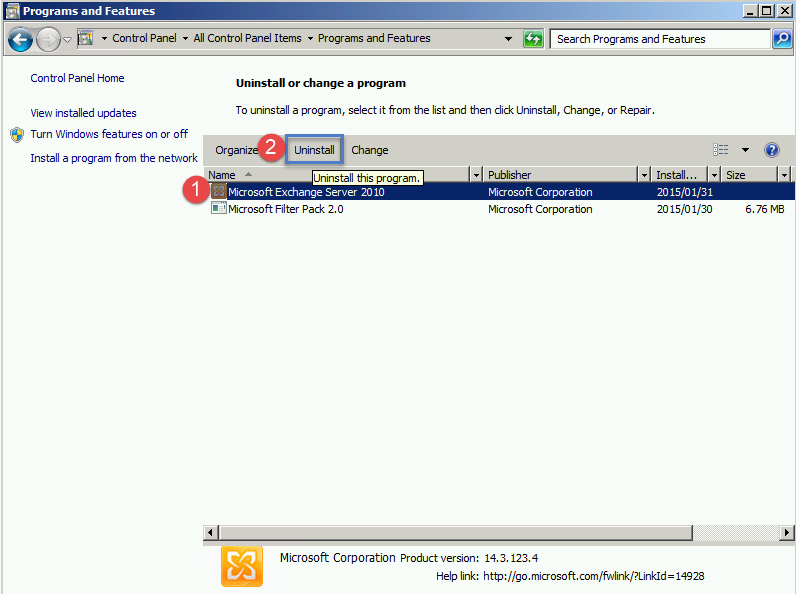
Task: Select Control Panel breadcrumb segment
Action: point(144,38)
